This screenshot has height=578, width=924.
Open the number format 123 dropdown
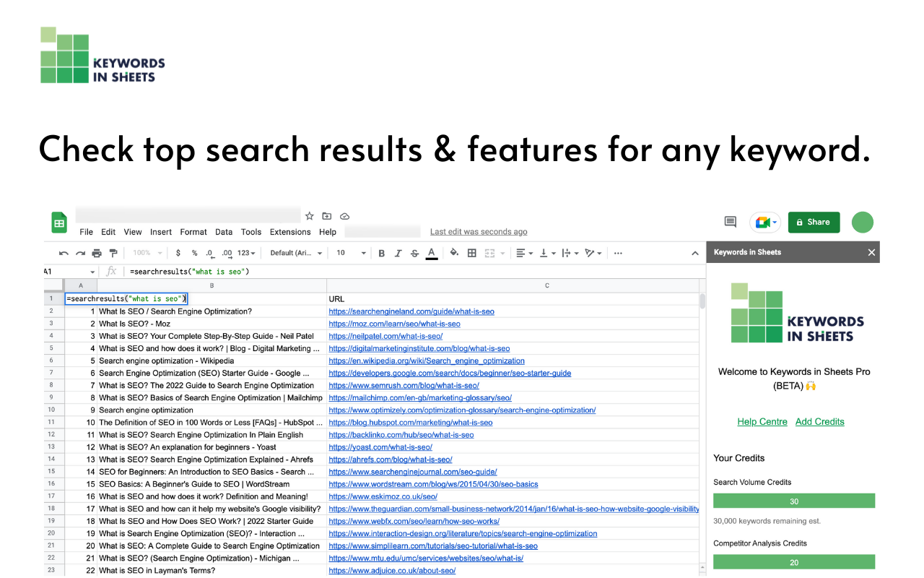pyautogui.click(x=246, y=253)
